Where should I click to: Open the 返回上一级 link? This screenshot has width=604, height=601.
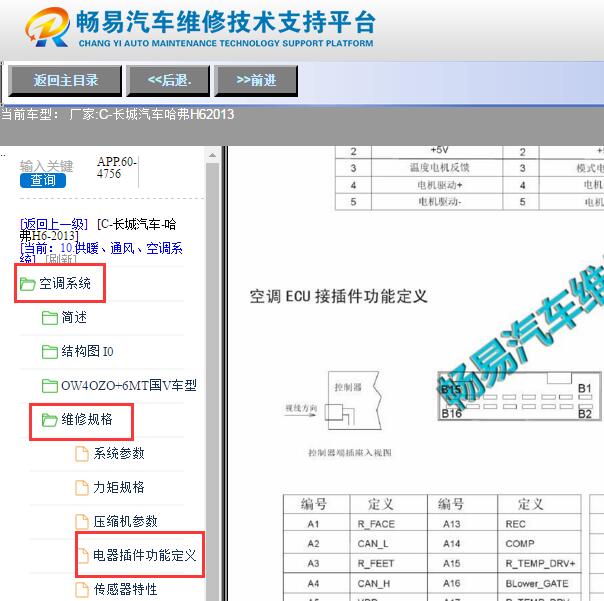[x=54, y=224]
